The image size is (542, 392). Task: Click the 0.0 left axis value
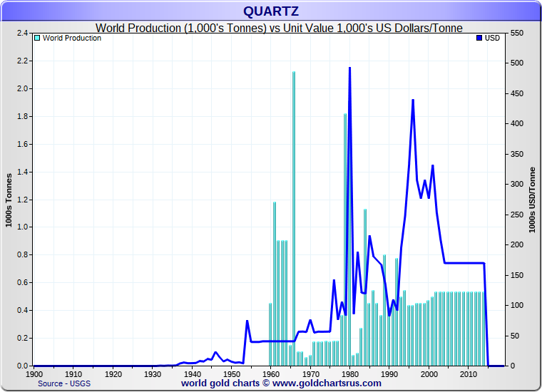pos(23,366)
